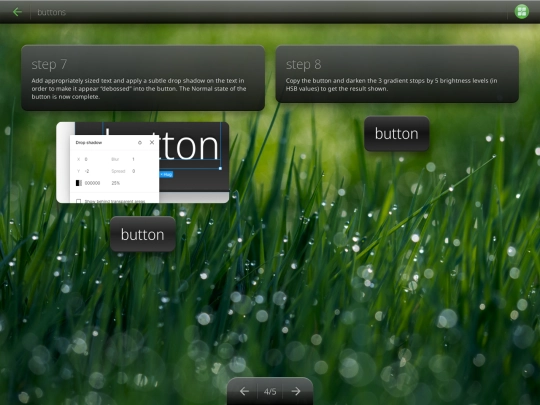This screenshot has width=540, height=405.
Task: Go to the next page arrow
Action: click(296, 391)
